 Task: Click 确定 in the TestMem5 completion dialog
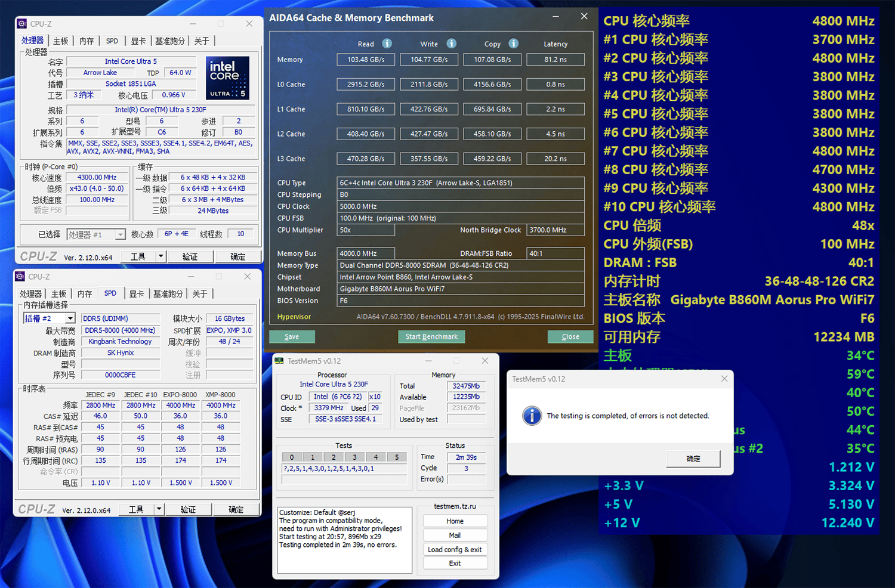693,459
